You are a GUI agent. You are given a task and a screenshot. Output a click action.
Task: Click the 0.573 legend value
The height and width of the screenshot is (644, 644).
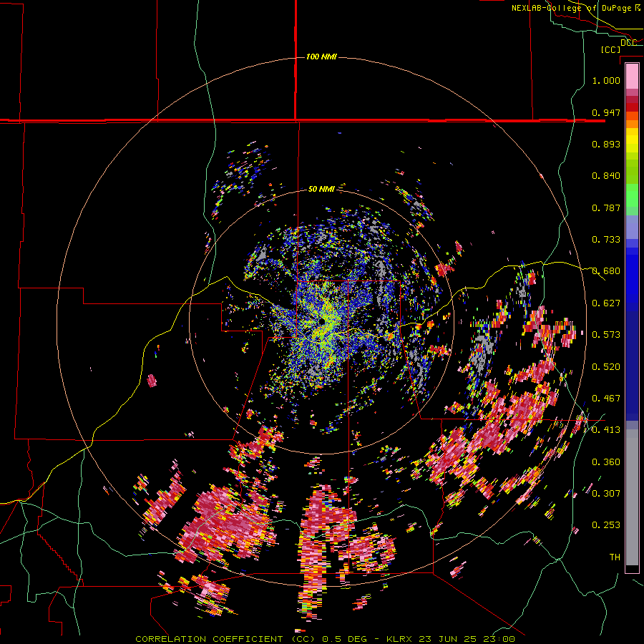point(606,335)
